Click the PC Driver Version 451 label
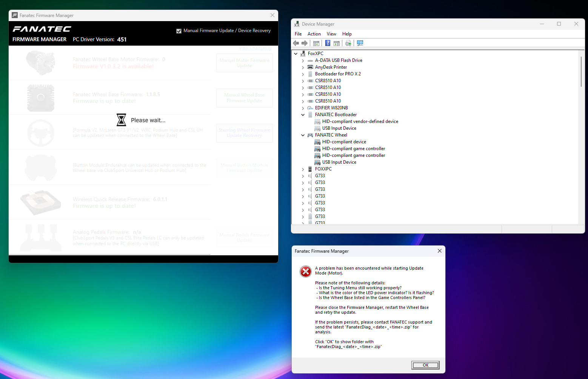Image resolution: width=588 pixels, height=379 pixels. tap(100, 39)
